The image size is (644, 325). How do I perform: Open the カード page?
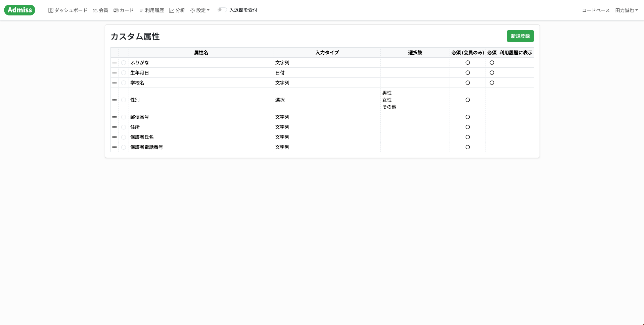coord(124,10)
